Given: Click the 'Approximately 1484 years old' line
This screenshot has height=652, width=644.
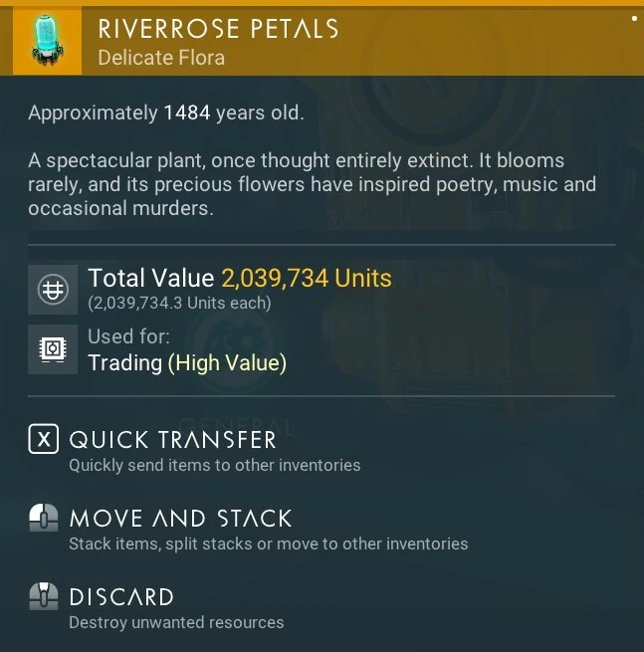Looking at the screenshot, I should tap(166, 112).
